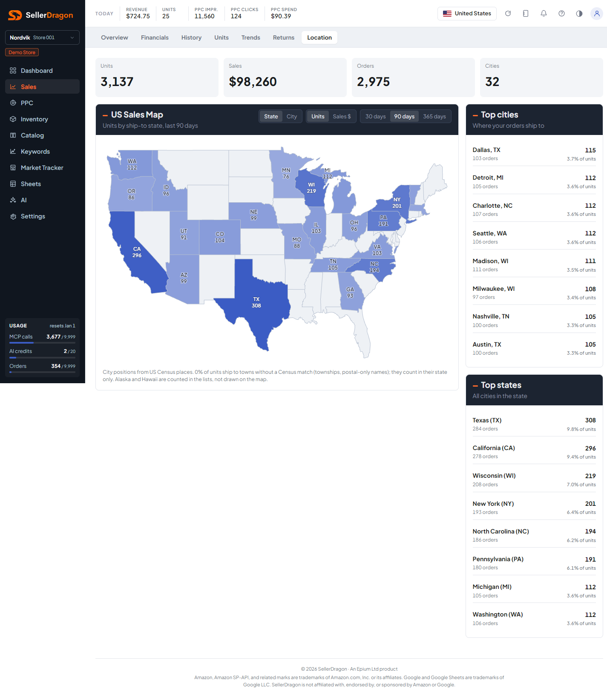This screenshot has width=607, height=700.
Task: Click California on the US sales map
Action: point(137,252)
